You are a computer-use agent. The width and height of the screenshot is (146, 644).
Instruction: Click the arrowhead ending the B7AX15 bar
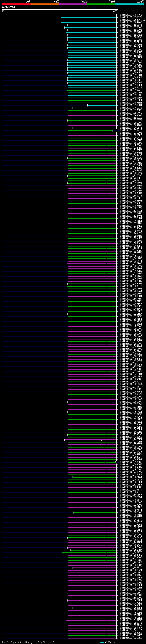[112, 130]
